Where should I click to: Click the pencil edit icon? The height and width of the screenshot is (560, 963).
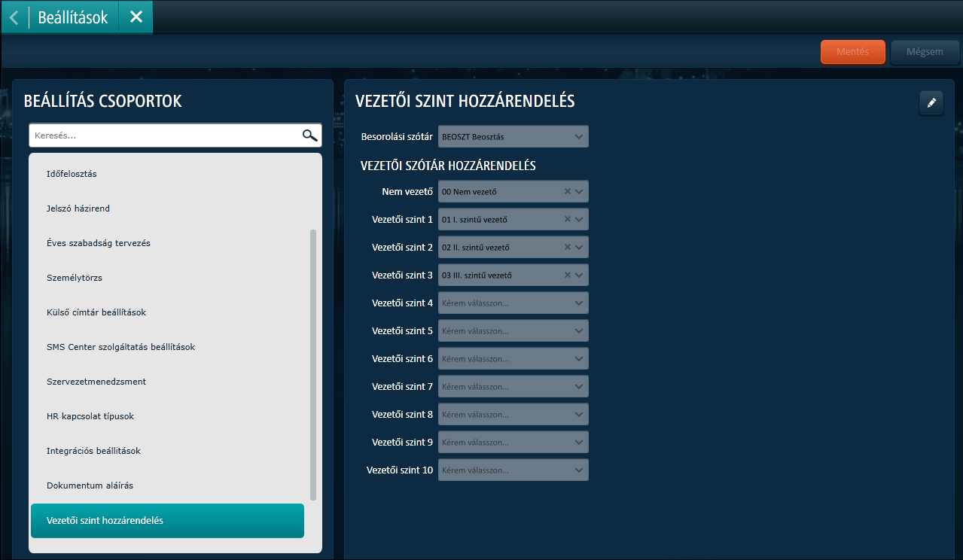[931, 103]
